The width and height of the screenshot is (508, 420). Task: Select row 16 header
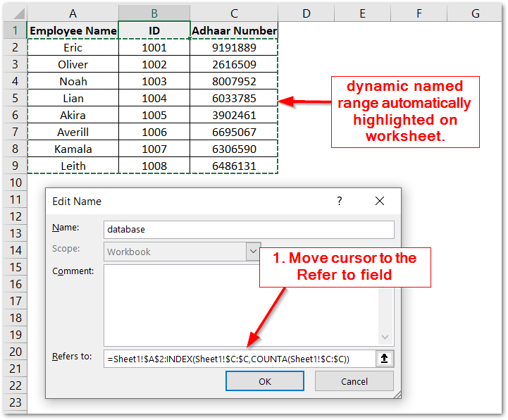[x=16, y=284]
